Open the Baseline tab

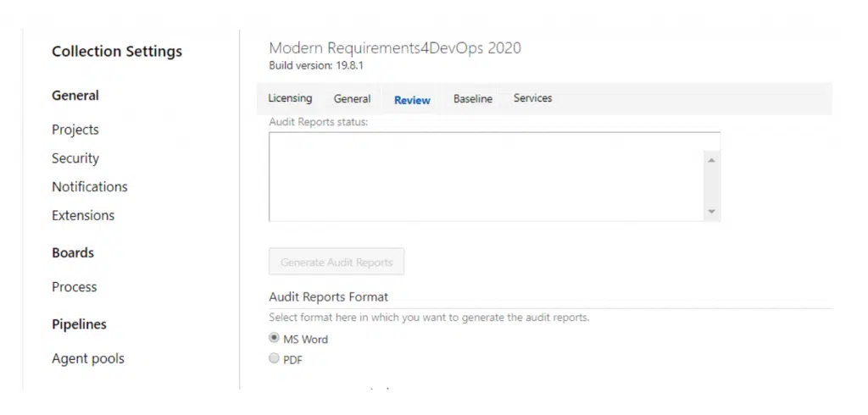pyautogui.click(x=472, y=99)
